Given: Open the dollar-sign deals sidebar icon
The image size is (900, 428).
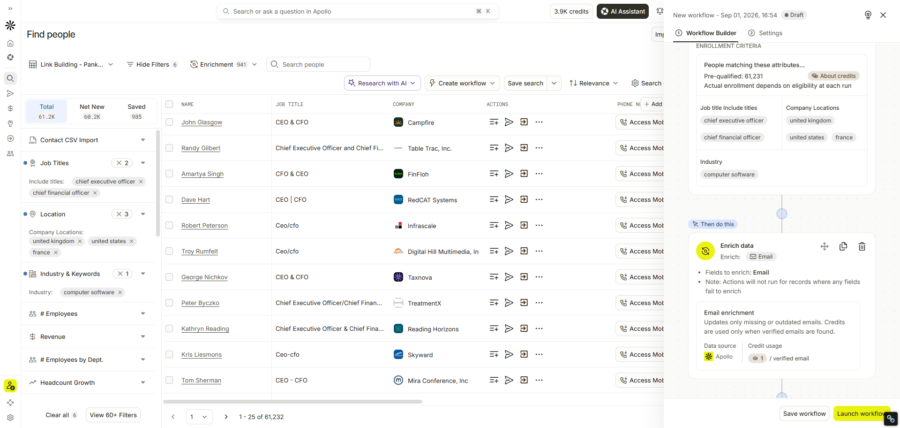Looking at the screenshot, I should coord(10,108).
